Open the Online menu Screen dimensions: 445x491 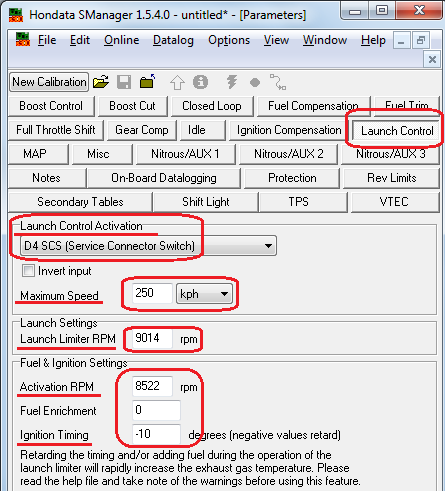pos(122,40)
